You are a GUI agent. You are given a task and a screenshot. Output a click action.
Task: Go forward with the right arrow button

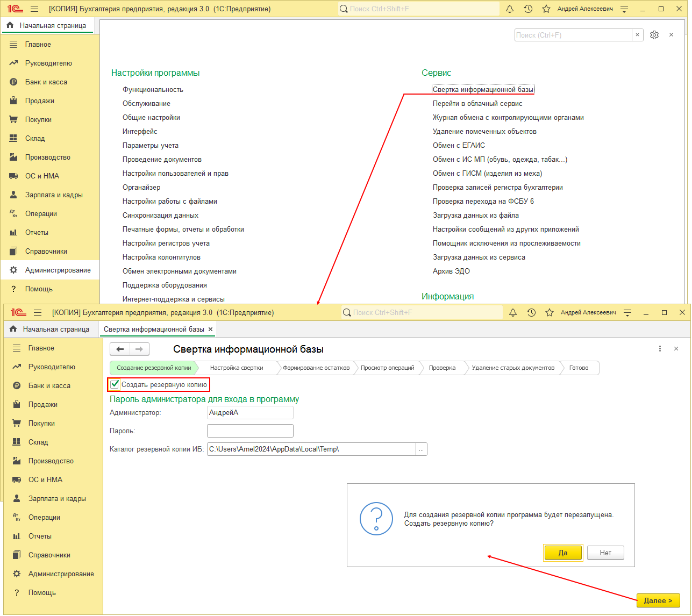click(x=139, y=349)
